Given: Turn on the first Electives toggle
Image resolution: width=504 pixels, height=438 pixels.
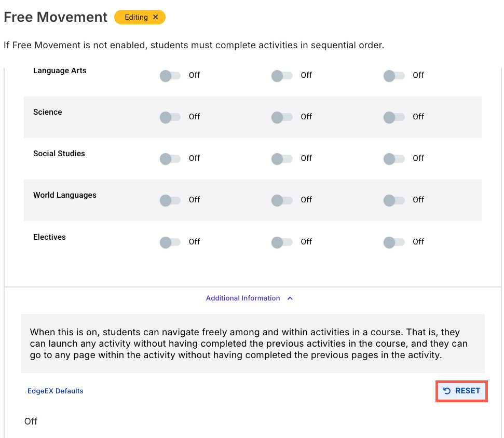Looking at the screenshot, I should 170,242.
